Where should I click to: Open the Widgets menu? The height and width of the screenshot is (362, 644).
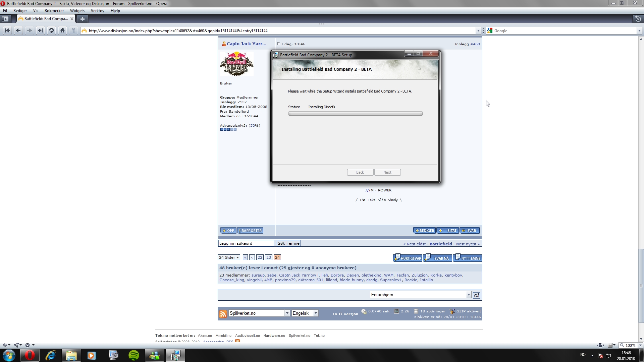[77, 11]
